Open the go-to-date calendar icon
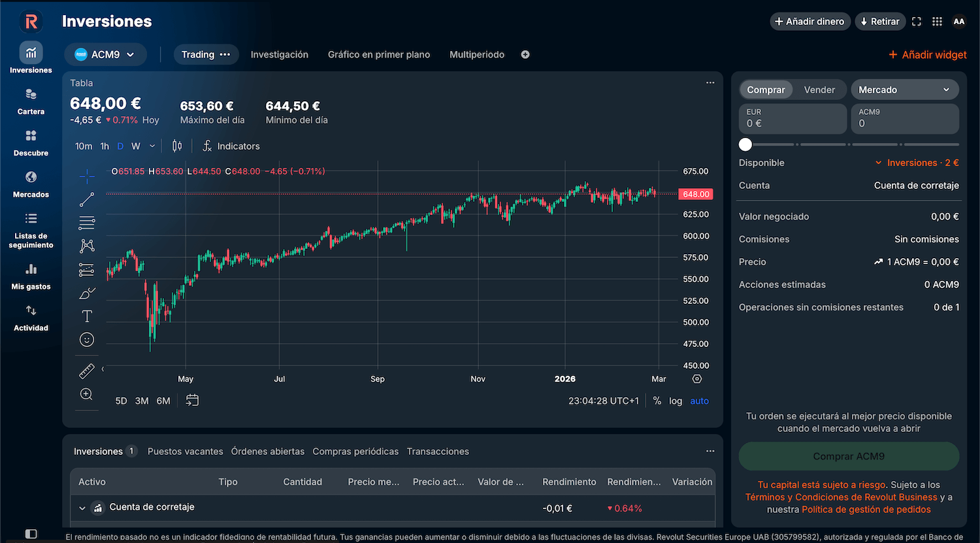The image size is (980, 543). 192,400
